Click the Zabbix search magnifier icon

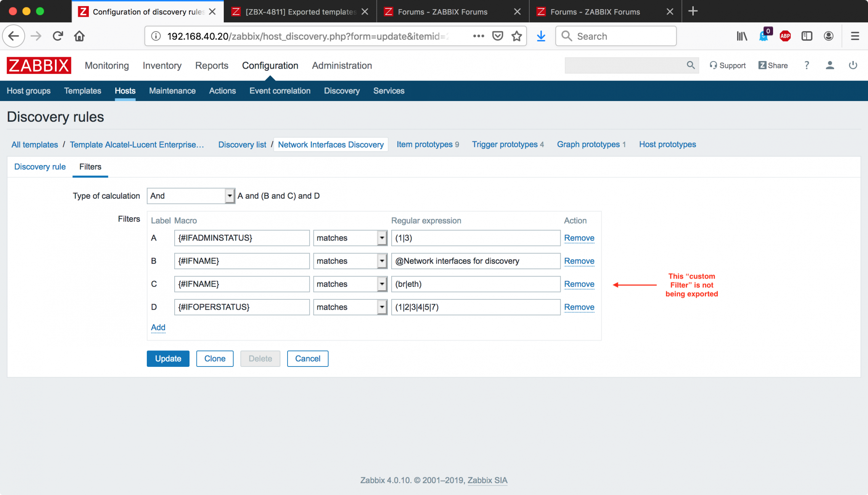coord(690,65)
